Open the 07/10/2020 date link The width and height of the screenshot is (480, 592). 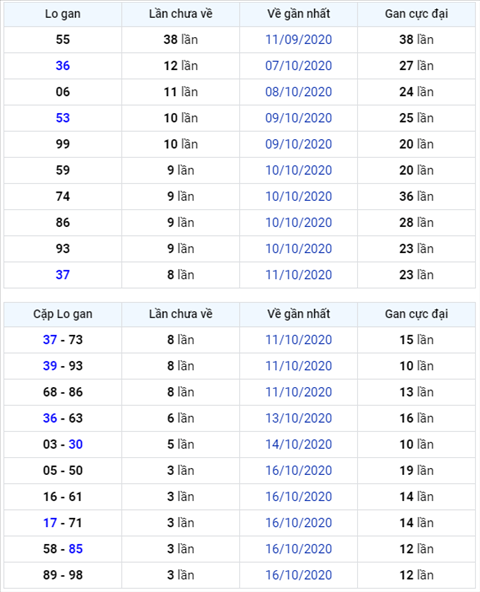[x=298, y=66]
